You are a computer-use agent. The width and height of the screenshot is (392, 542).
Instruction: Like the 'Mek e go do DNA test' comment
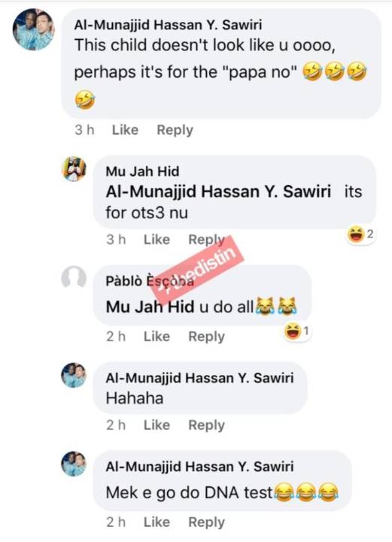point(156,522)
